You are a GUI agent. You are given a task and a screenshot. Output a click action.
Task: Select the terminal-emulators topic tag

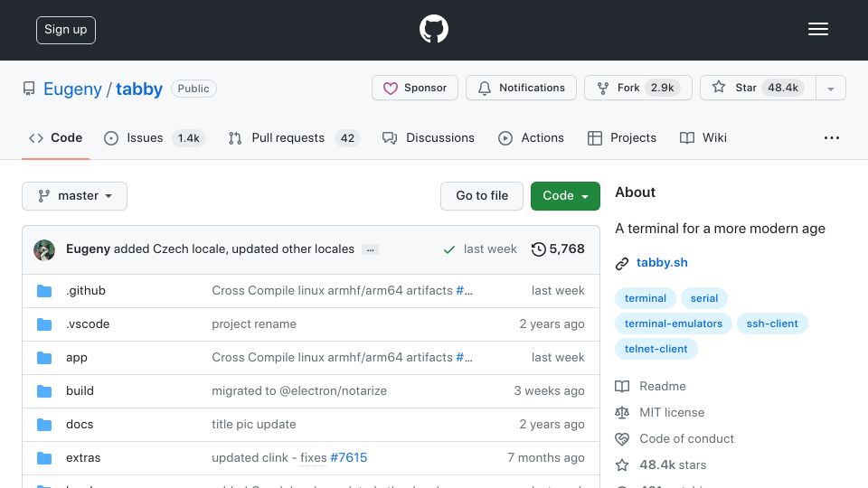click(673, 324)
